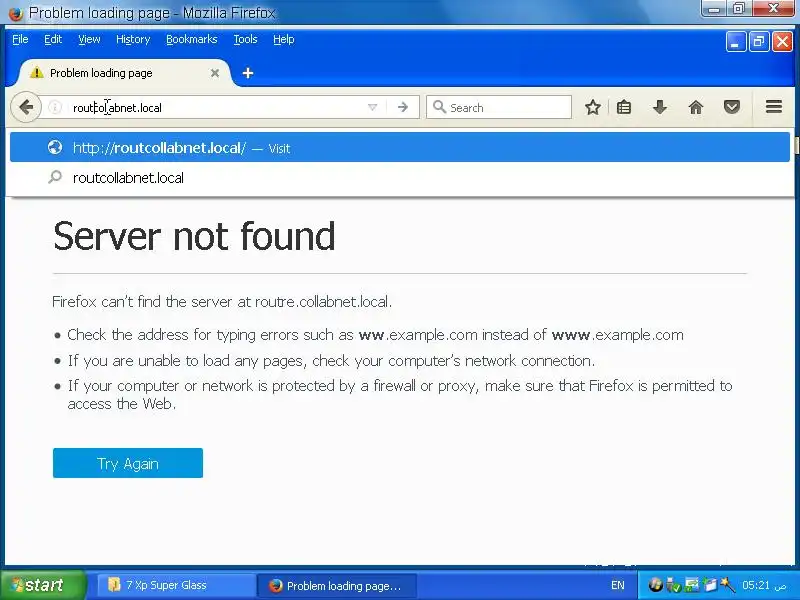
Task: Visit http://routcollabnet.local/ suggestion
Action: [x=399, y=147]
